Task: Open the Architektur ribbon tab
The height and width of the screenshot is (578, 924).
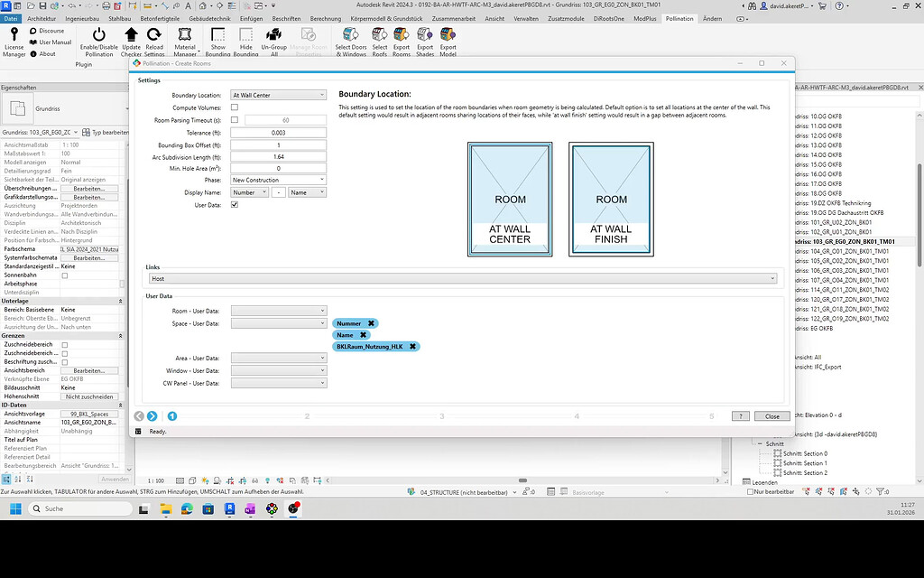Action: (42, 18)
